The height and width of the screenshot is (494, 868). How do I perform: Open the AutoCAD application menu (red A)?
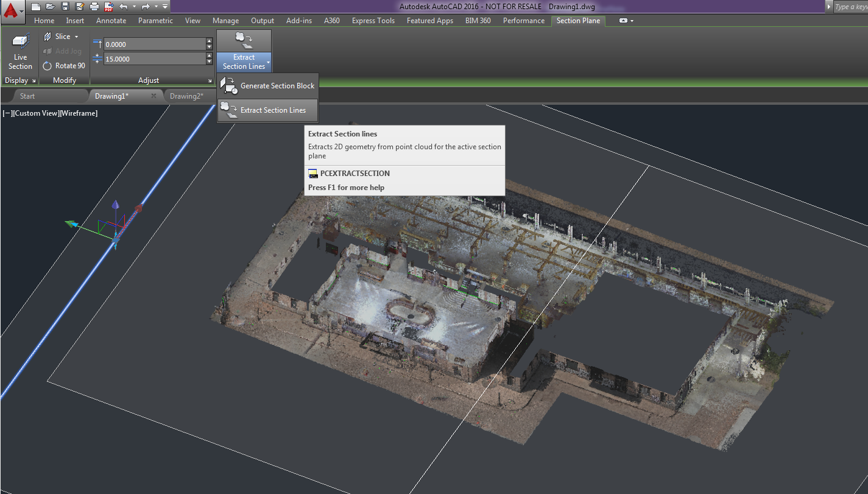click(x=13, y=11)
